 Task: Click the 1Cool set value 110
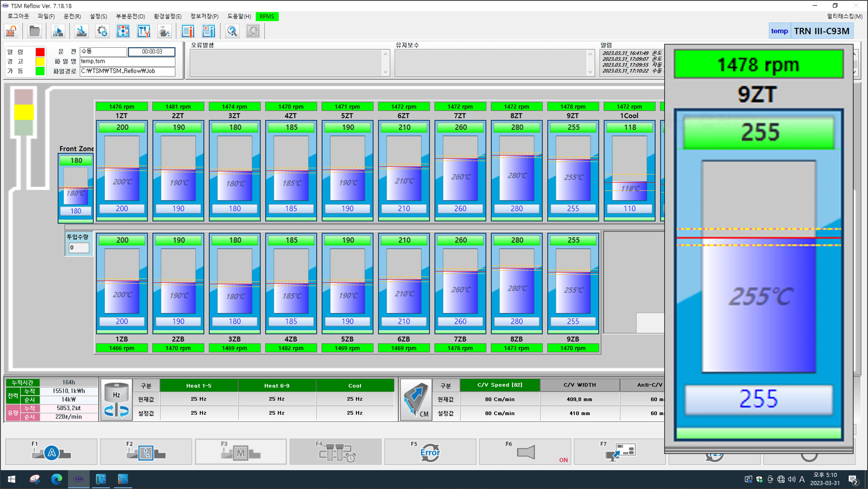629,209
